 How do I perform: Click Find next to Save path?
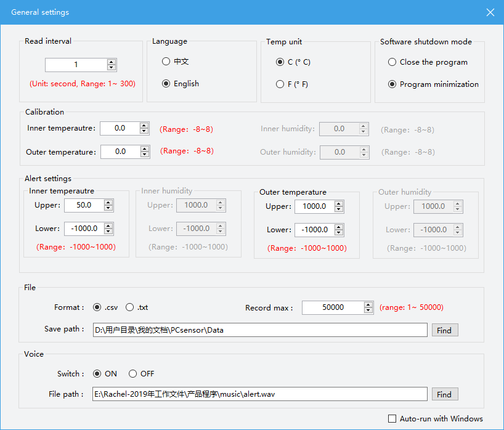pyautogui.click(x=445, y=330)
